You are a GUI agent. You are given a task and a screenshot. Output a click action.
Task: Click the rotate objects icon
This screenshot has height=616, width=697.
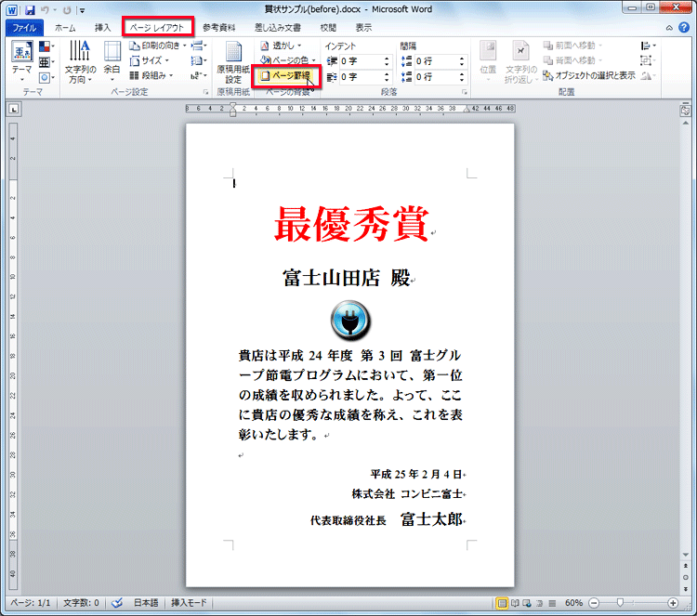tap(648, 76)
